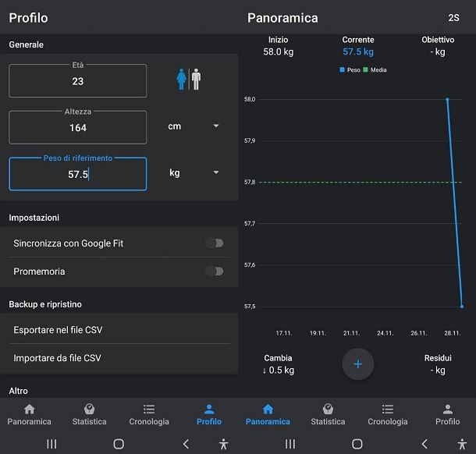Tap the 17.11. date label
The height and width of the screenshot is (454, 476).
284,333
